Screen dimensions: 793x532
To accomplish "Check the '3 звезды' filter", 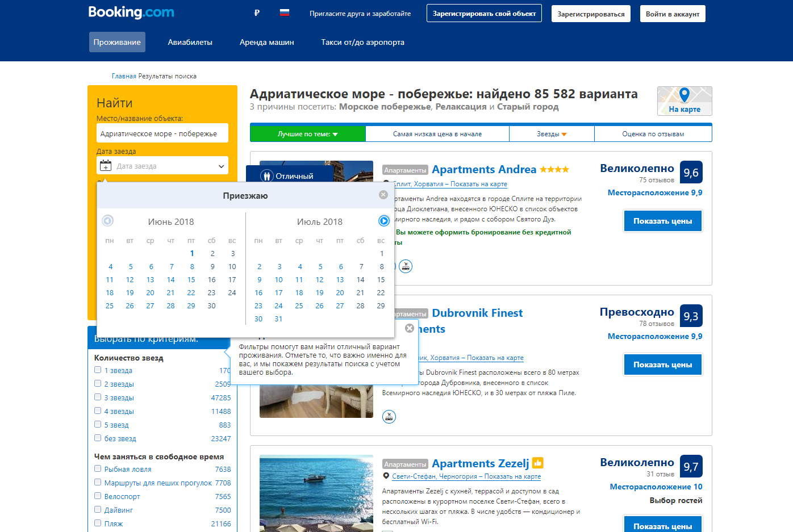I will pos(98,397).
